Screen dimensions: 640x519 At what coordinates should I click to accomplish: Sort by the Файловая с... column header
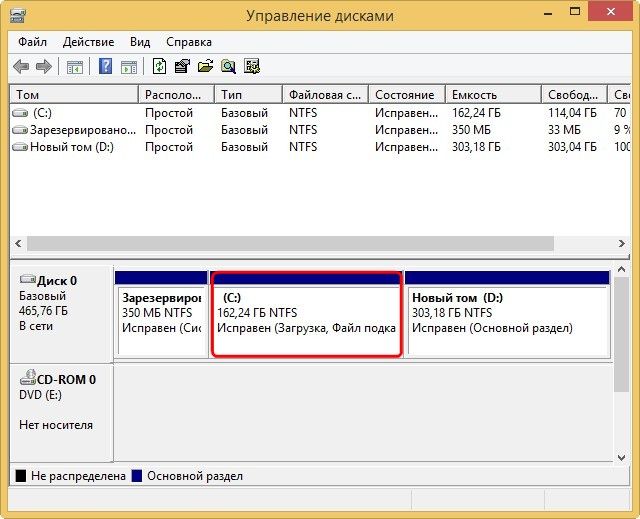click(325, 95)
